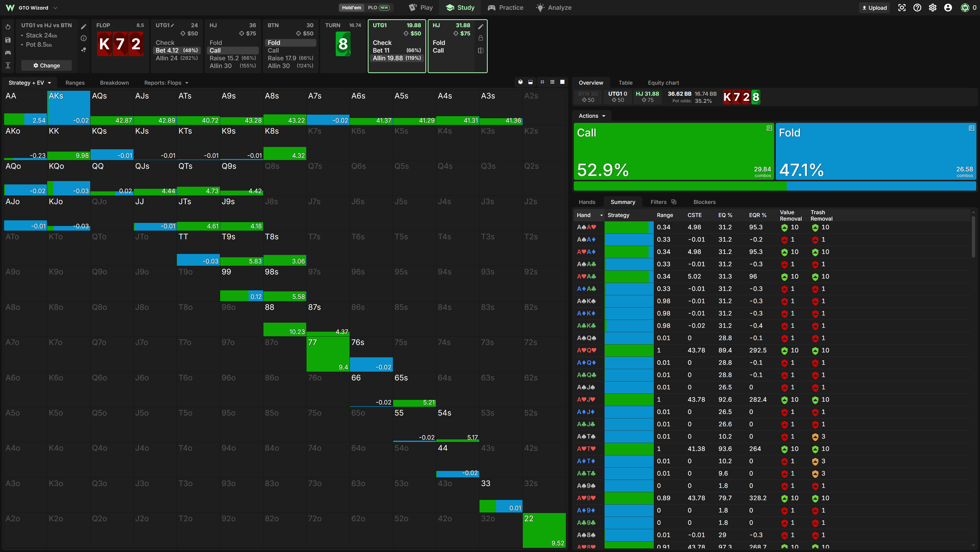Toggle the 3D cube matrix view
Screen dimensions: 980x552
click(520, 82)
